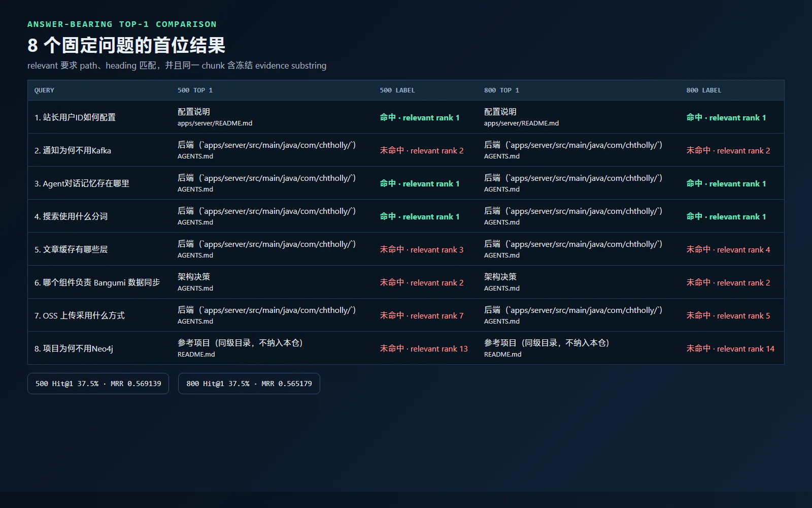Click 800 top result 配置说明 in query 1 row

click(x=500, y=112)
